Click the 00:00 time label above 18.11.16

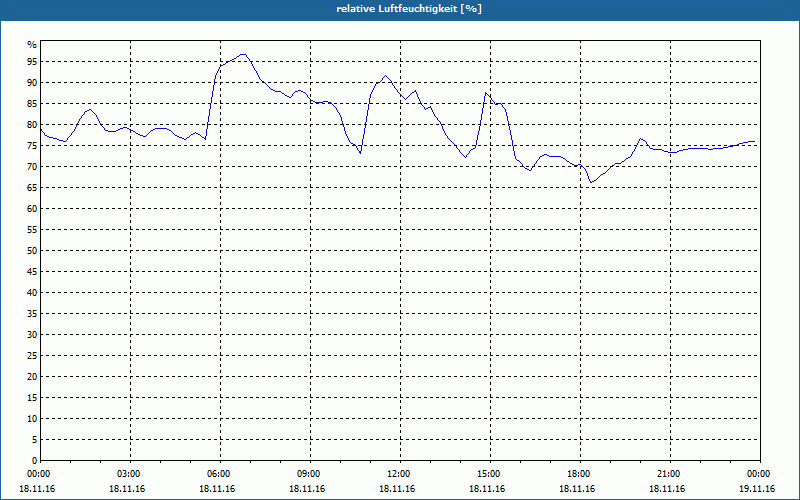coord(38,474)
